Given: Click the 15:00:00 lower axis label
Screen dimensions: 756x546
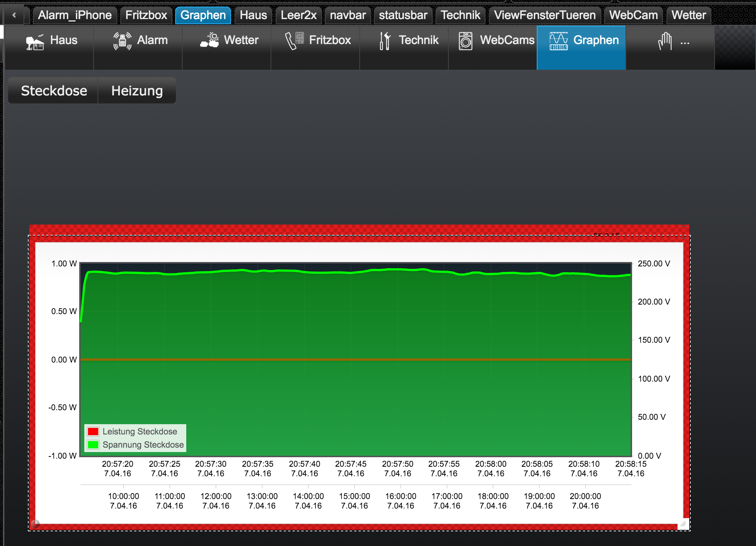Looking at the screenshot, I should [355, 501].
